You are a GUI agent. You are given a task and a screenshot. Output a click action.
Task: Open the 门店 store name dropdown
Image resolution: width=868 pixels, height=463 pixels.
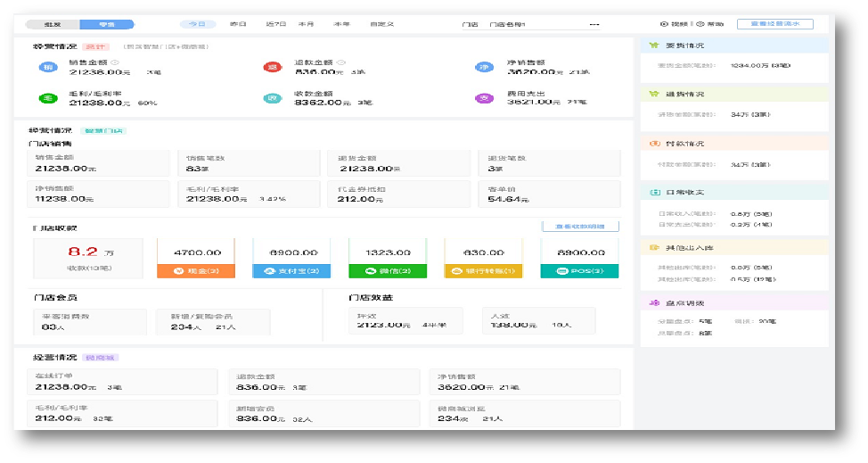coord(531,24)
